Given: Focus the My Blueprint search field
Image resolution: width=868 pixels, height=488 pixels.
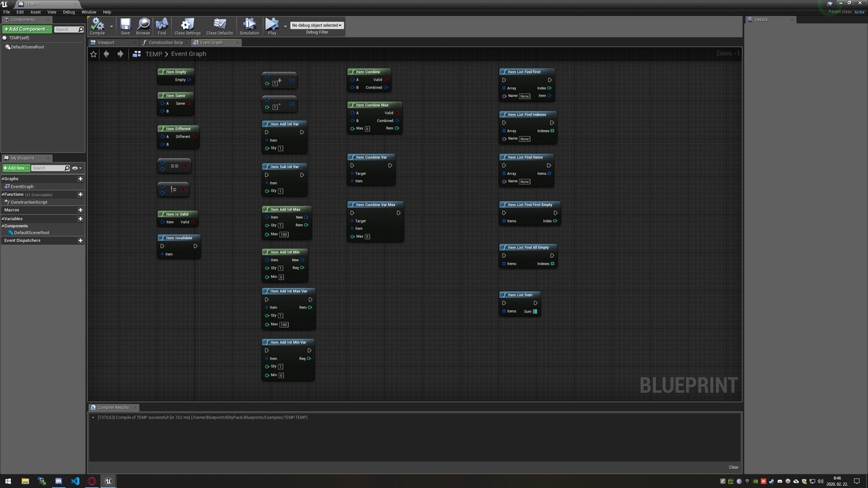Looking at the screenshot, I should click(50, 168).
